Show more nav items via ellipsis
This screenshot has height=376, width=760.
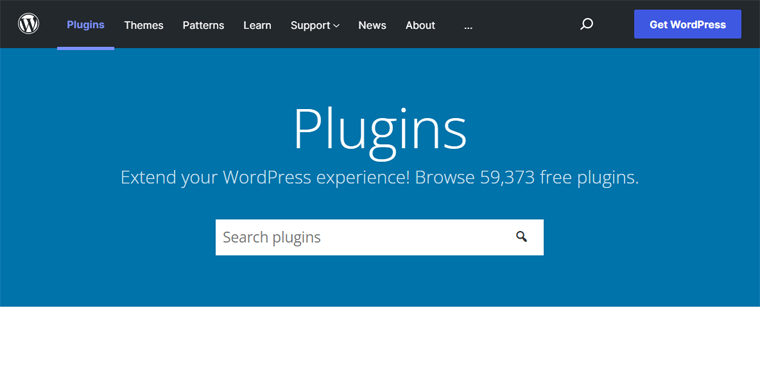click(x=468, y=27)
